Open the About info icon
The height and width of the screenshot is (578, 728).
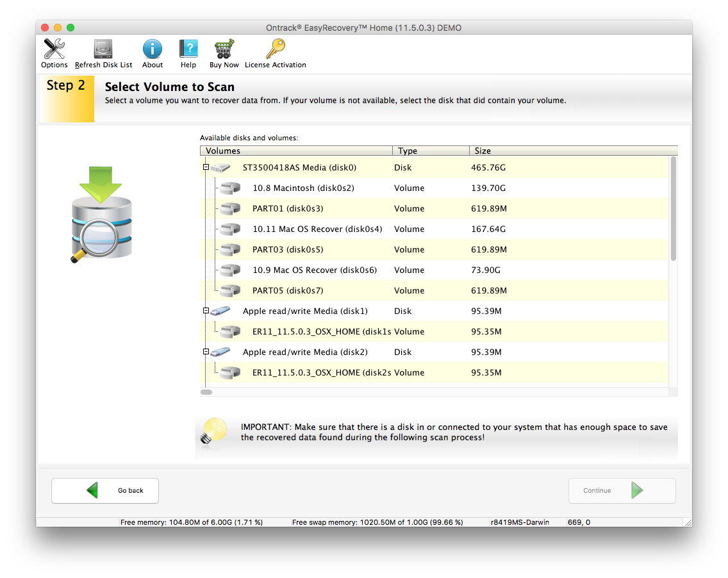[153, 49]
